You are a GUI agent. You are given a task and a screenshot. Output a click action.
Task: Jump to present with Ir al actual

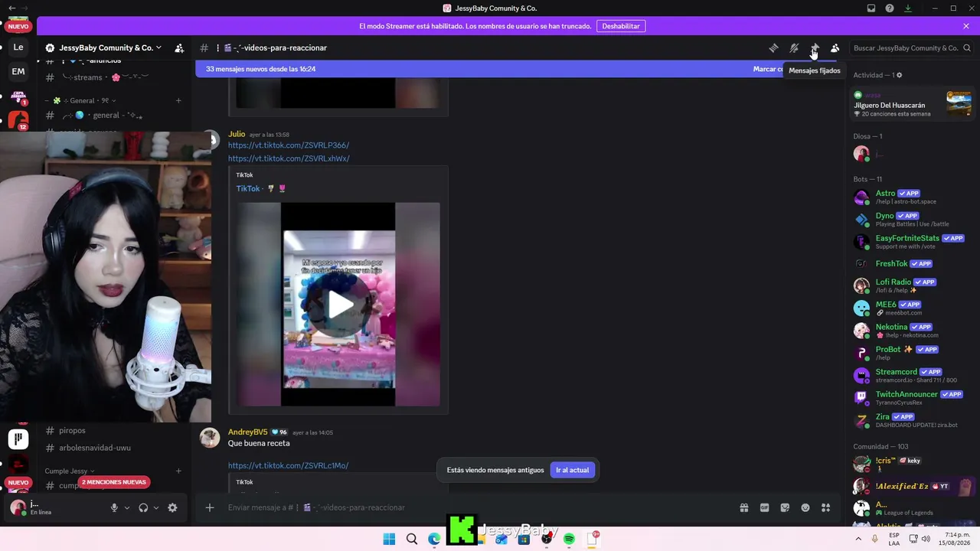pyautogui.click(x=572, y=470)
